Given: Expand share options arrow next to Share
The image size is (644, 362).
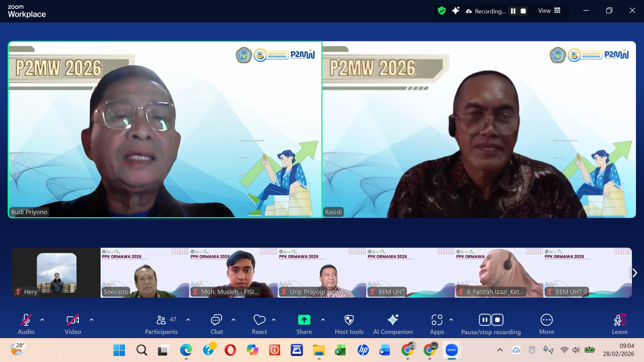Looking at the screenshot, I should pos(323,320).
